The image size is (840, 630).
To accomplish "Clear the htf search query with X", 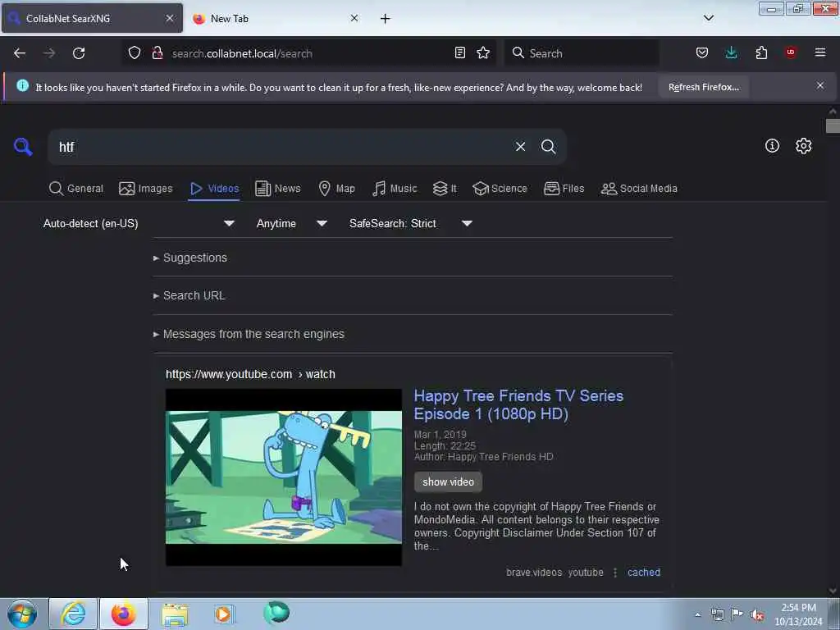I will [x=520, y=146].
